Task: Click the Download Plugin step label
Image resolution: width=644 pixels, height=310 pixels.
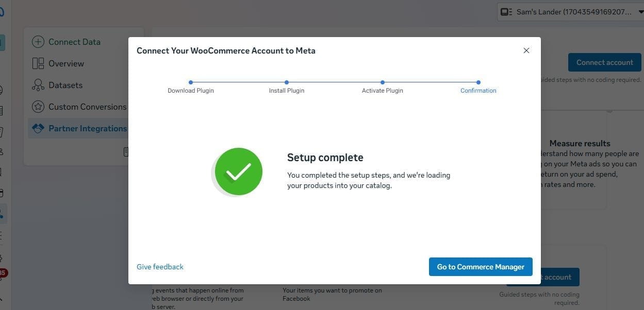Action: tap(191, 91)
